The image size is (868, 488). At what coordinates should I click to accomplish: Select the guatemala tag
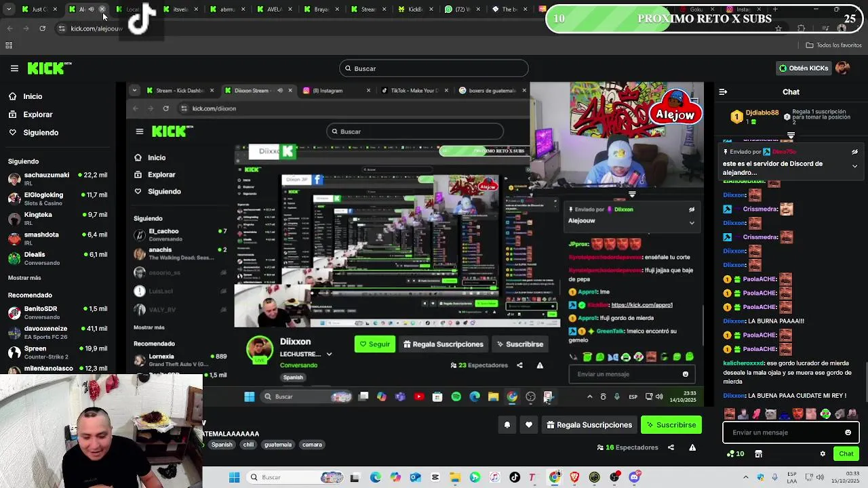coord(278,445)
